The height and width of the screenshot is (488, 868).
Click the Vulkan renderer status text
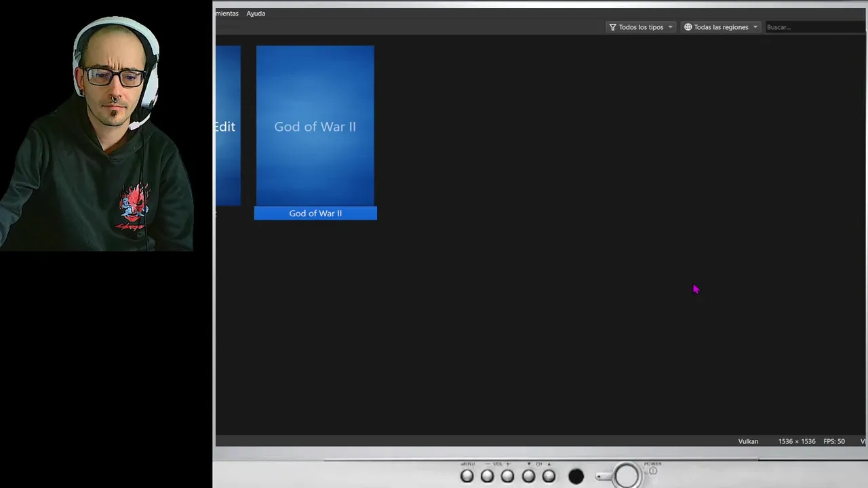click(x=748, y=441)
